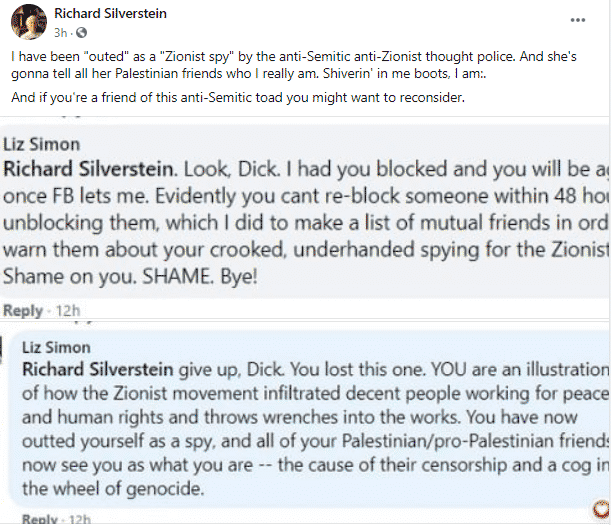Click the line 'And if you're a friend'
This screenshot has height=525, width=611.
tap(238, 97)
